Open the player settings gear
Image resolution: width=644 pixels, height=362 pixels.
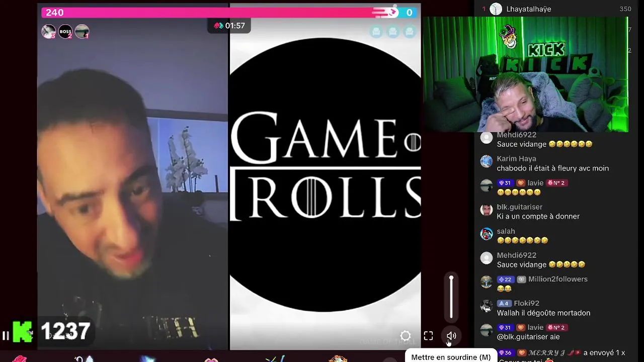pyautogui.click(x=406, y=336)
